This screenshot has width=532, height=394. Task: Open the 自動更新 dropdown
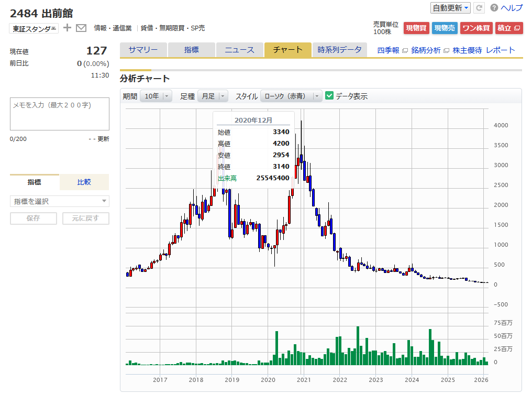click(450, 8)
